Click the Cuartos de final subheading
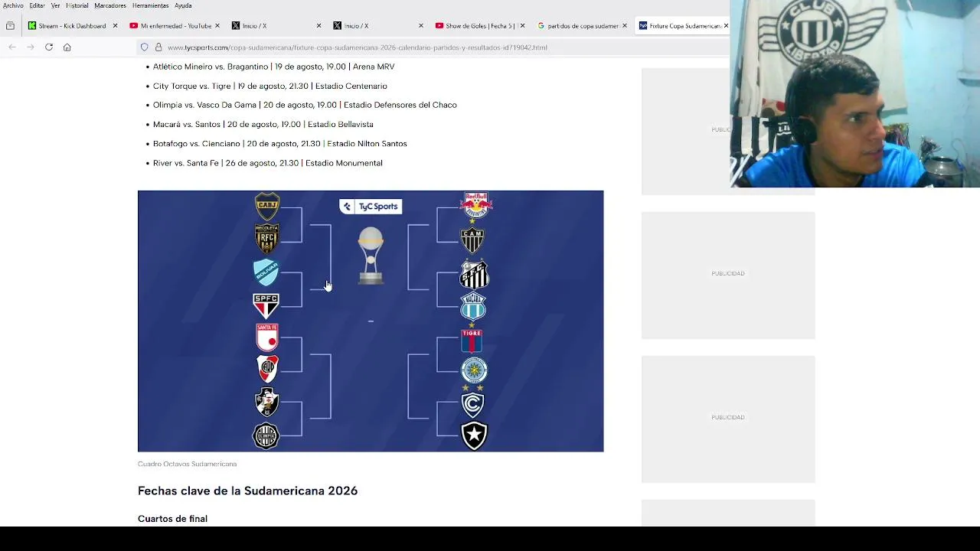Screen dimensions: 980x551 point(172,519)
